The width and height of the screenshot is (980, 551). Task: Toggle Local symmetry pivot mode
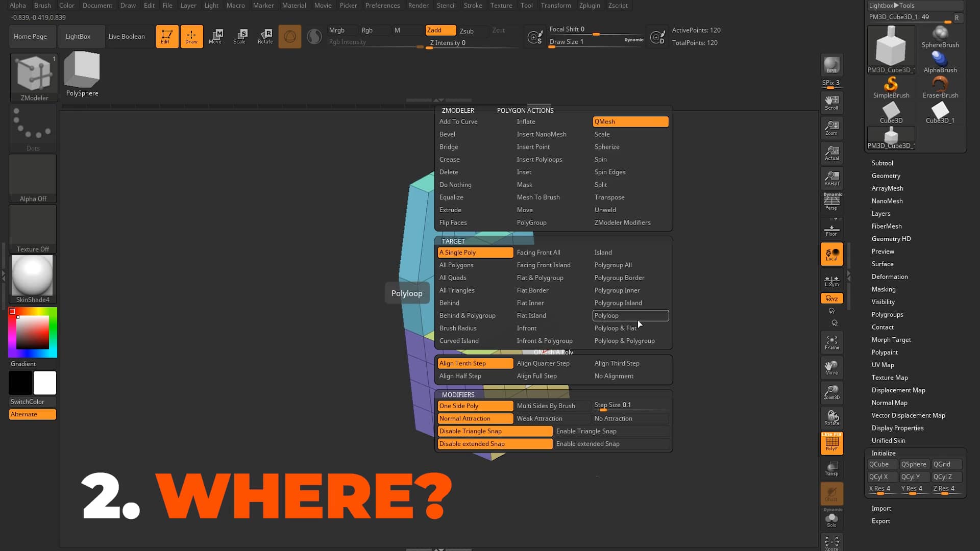[x=831, y=254]
